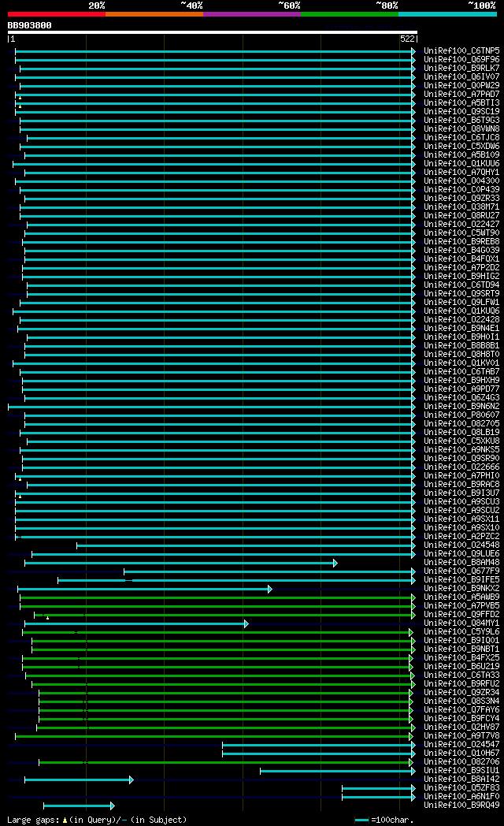Open hit UniRef100_B9REB8
Screen dimensions: 504x826
tap(461, 241)
